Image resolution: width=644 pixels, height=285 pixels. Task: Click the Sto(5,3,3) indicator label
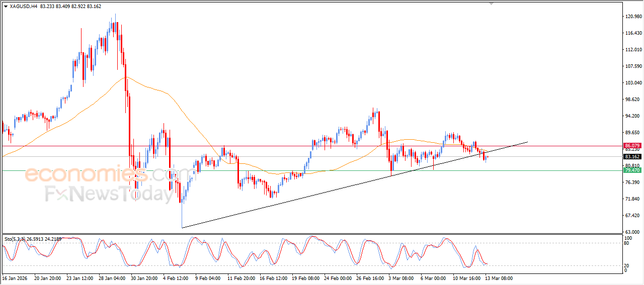33,239
